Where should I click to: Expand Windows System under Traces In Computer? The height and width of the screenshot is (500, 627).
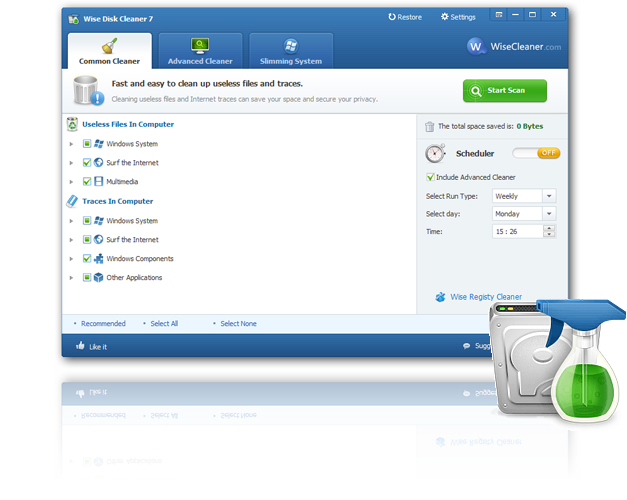[x=71, y=221]
